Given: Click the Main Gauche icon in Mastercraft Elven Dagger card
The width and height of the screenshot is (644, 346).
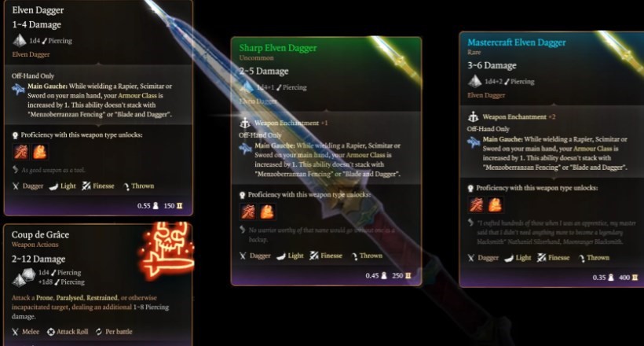Looking at the screenshot, I should pos(473,142).
